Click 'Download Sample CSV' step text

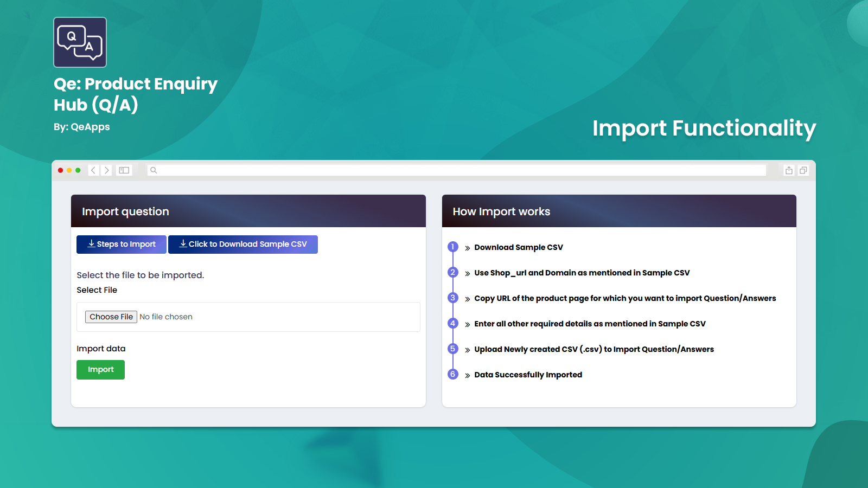click(519, 247)
